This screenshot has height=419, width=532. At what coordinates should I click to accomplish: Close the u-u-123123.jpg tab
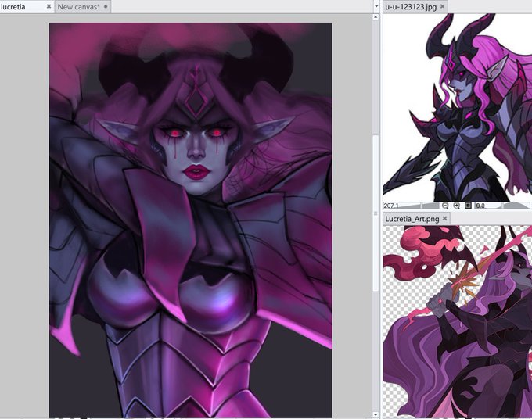(x=443, y=6)
